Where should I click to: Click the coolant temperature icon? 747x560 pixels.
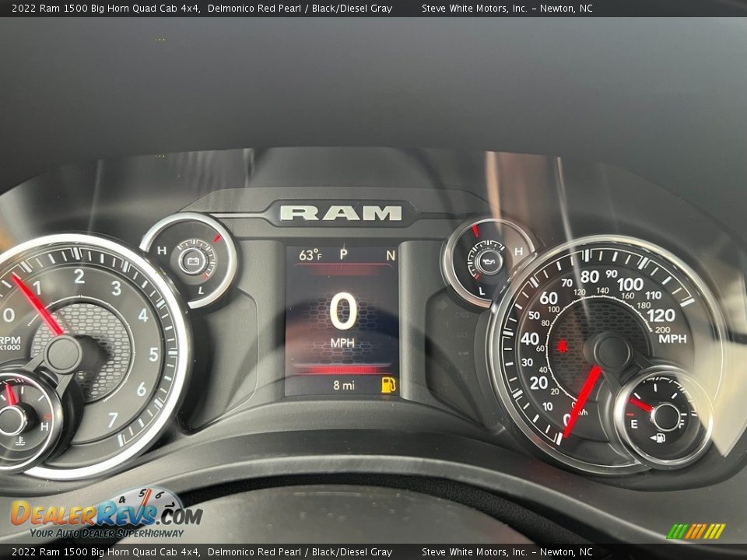[19, 440]
